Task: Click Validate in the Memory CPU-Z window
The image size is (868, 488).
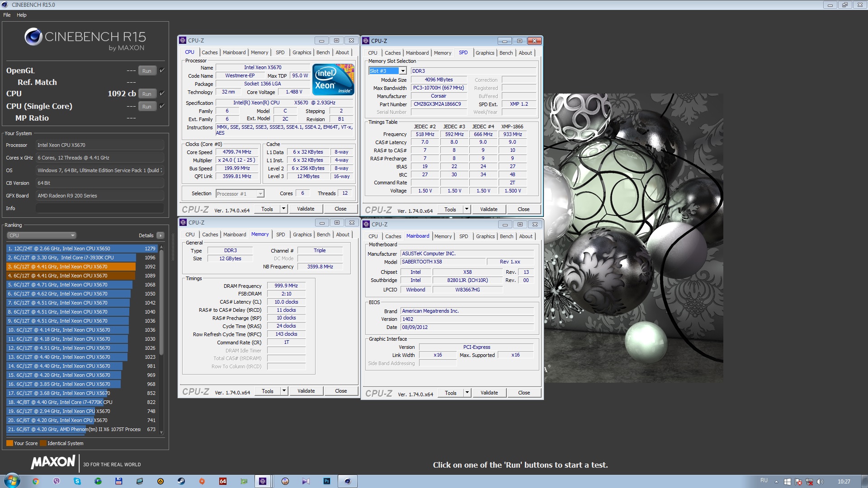Action: 306,391
